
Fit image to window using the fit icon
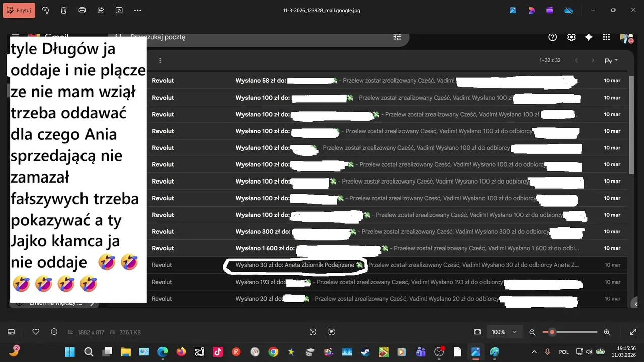coord(477,332)
